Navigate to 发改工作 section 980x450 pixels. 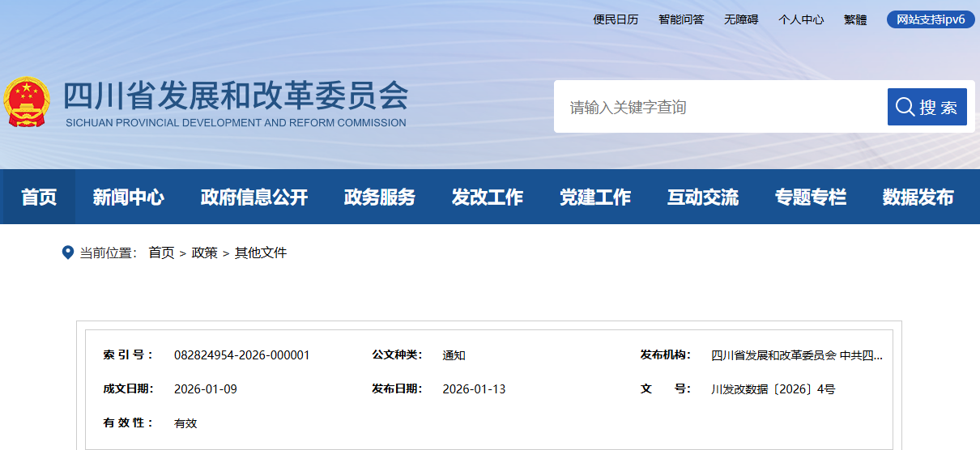(488, 197)
